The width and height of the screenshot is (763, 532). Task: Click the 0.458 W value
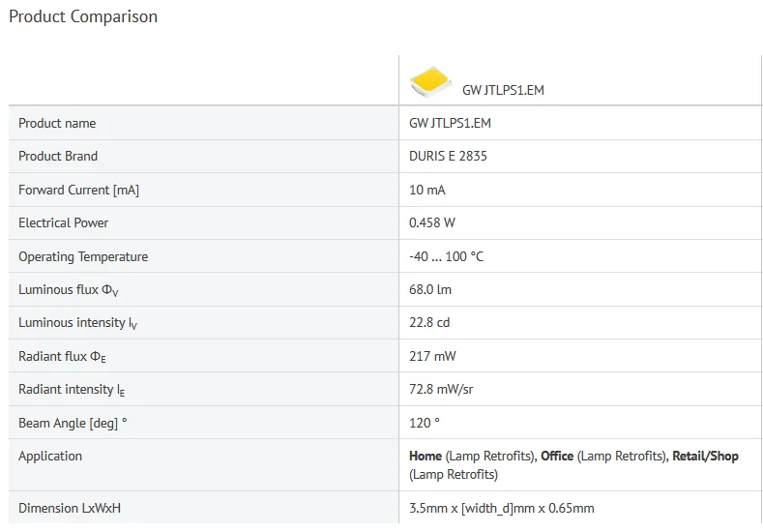point(432,222)
